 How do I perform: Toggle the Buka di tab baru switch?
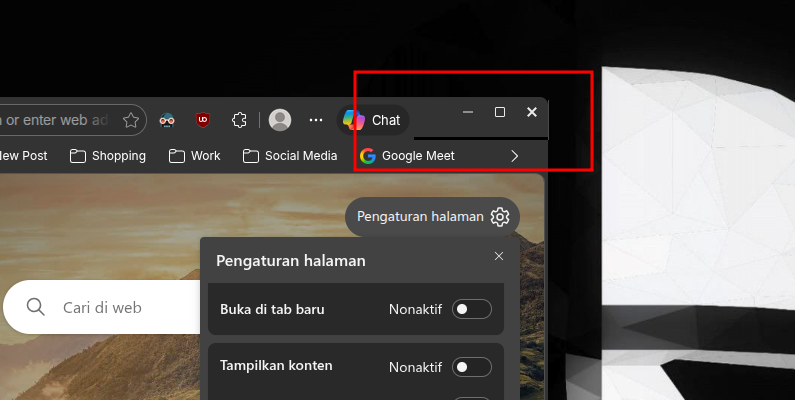tap(471, 309)
